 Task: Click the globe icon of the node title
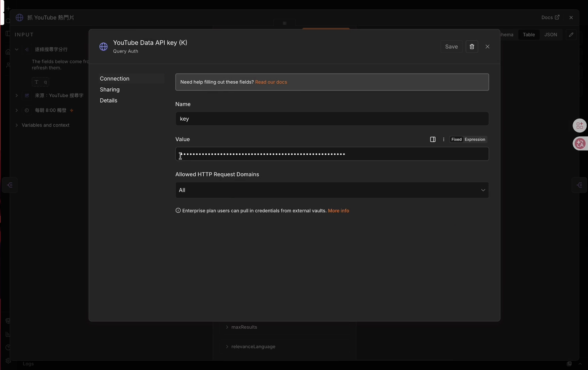click(x=19, y=17)
